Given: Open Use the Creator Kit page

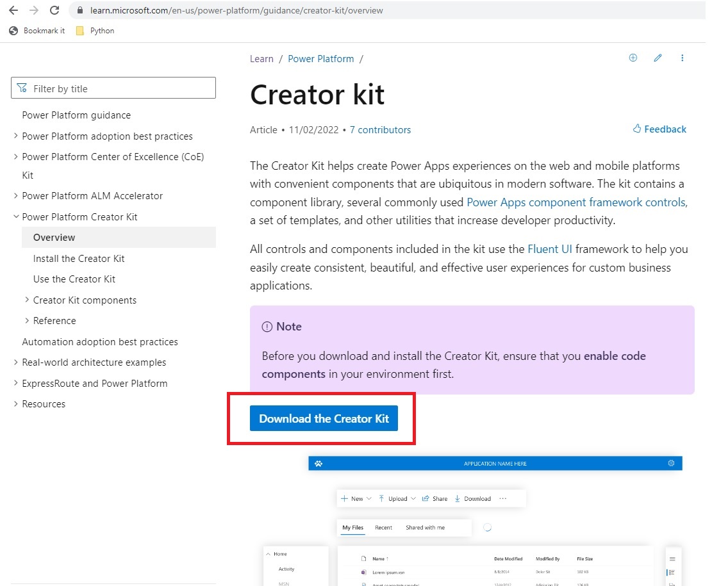Looking at the screenshot, I should click(x=74, y=279).
